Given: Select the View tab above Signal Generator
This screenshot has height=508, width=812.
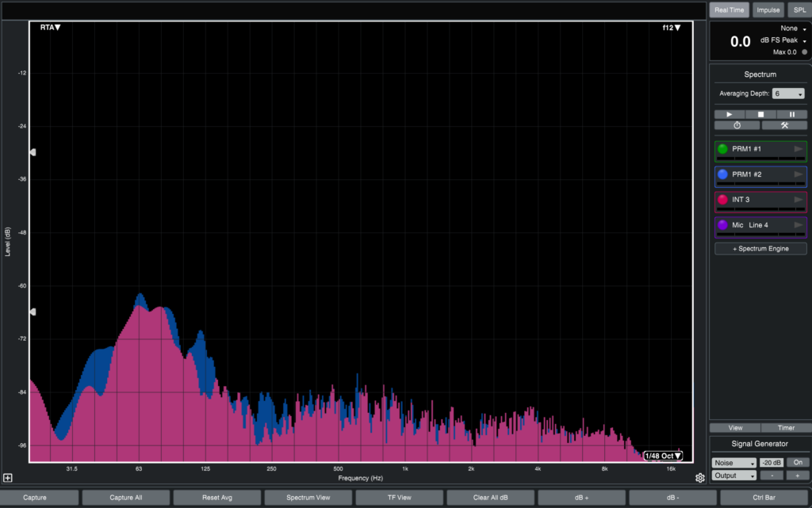Looking at the screenshot, I should (735, 428).
